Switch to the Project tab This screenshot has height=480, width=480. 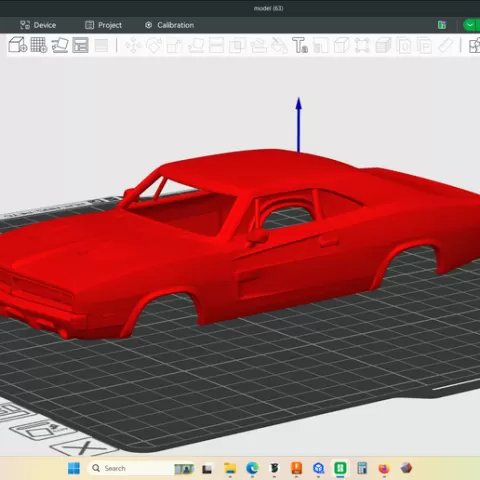click(x=103, y=25)
